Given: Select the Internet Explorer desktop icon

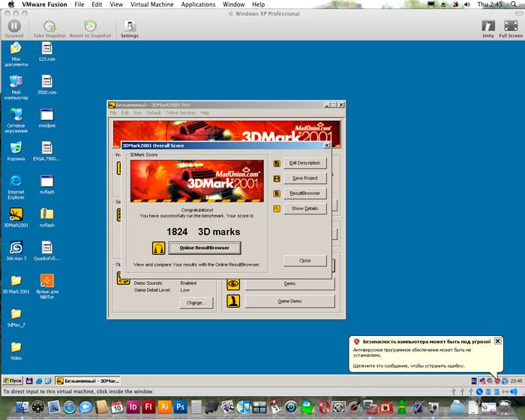Looking at the screenshot, I should tap(16, 187).
